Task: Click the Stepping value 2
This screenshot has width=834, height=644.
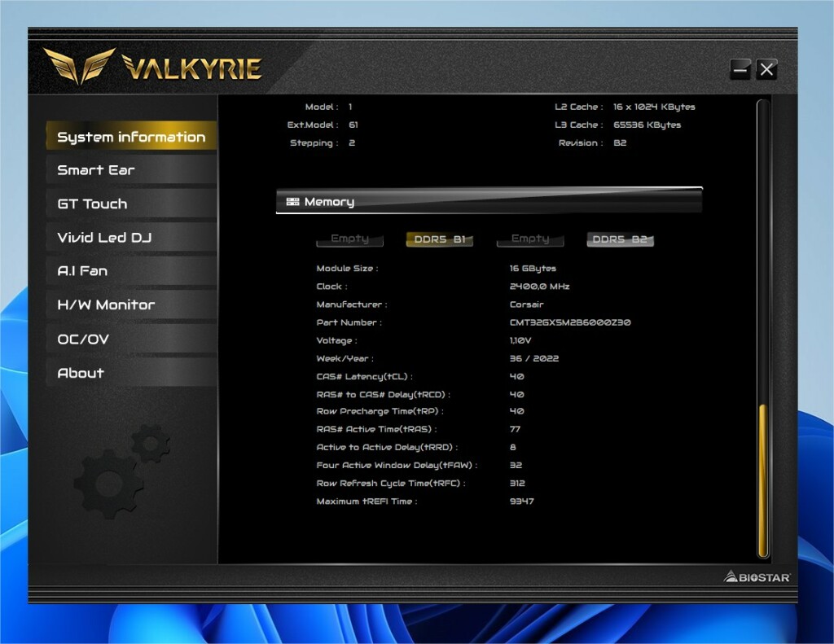Action: [x=352, y=142]
